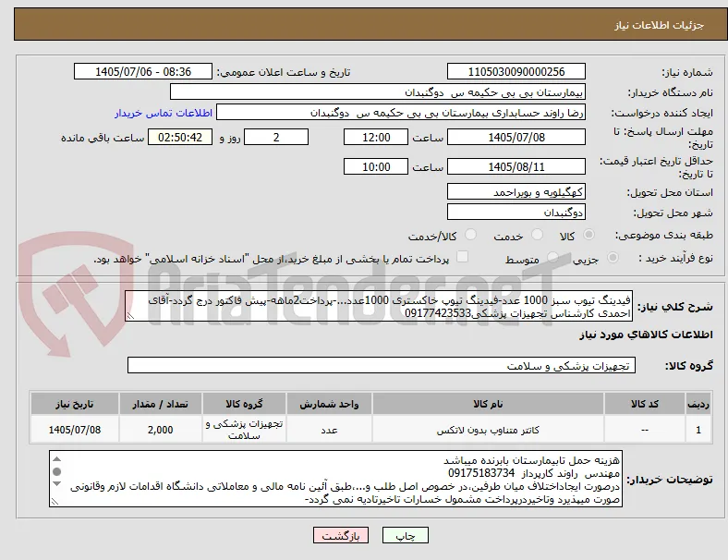Click the delivery province field کهگیلویه و بویراحمد
Viewport: 728px width, 560px height.
(516, 192)
